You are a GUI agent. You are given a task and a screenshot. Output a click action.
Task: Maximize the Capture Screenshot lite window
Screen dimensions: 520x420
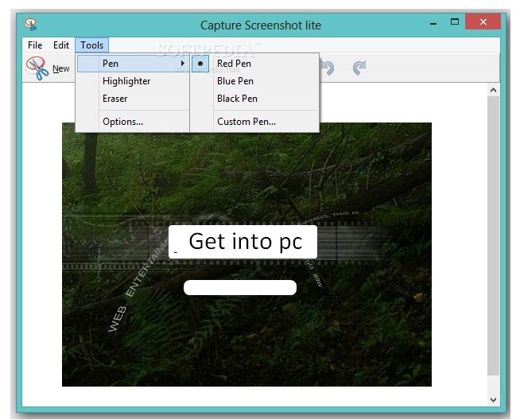click(x=454, y=22)
